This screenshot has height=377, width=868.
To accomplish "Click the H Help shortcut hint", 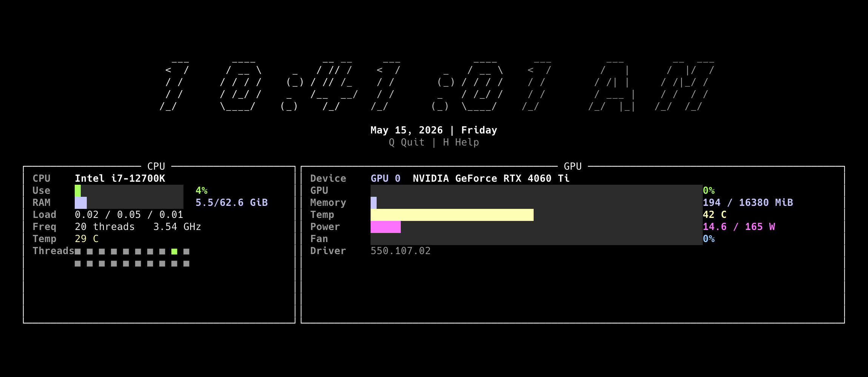I will coord(461,142).
